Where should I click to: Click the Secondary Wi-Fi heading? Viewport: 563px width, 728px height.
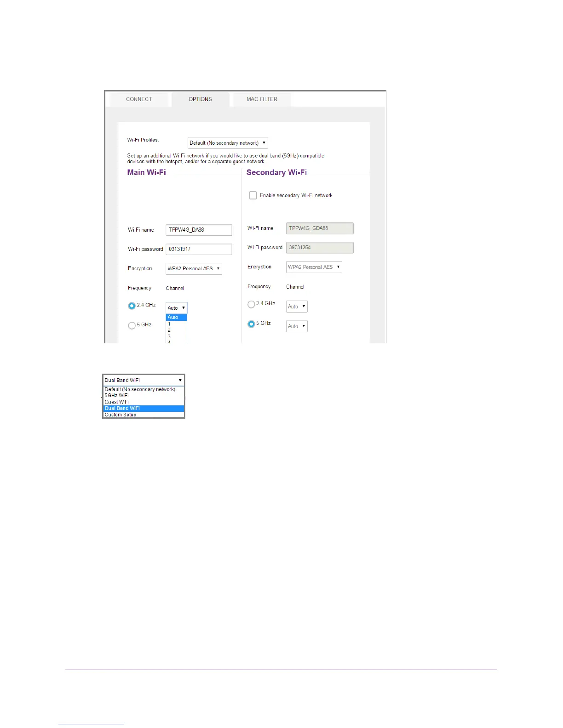tap(276, 172)
